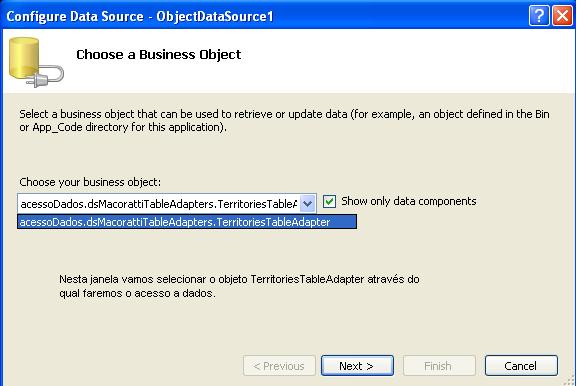Click the business object combo box field
578x386 pixels.
(x=167, y=204)
